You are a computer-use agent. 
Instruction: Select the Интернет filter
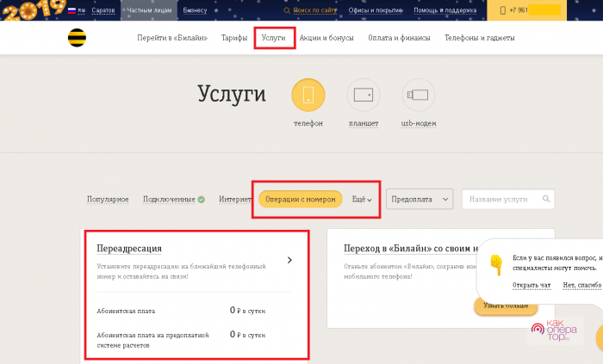235,200
